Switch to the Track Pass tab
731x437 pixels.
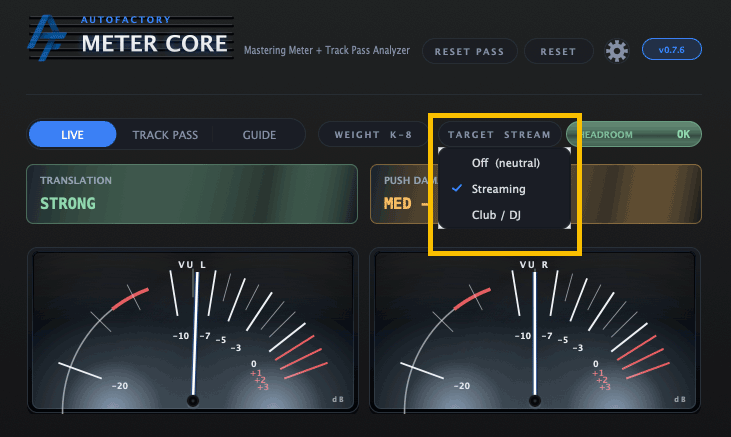pos(165,135)
